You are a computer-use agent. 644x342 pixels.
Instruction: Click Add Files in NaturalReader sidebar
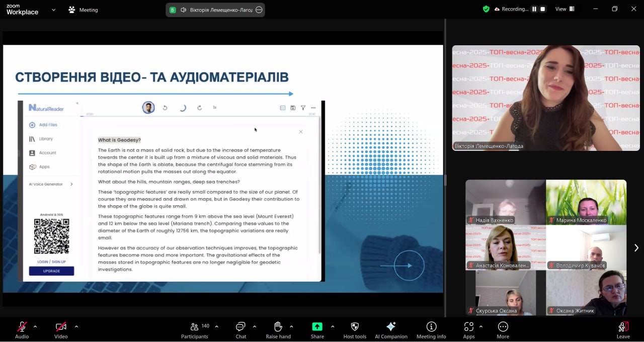click(43, 125)
